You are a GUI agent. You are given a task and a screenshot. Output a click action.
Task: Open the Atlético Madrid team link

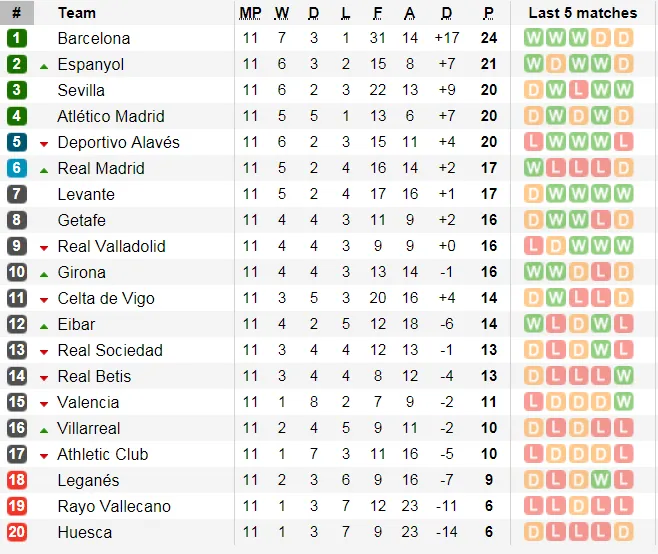111,116
